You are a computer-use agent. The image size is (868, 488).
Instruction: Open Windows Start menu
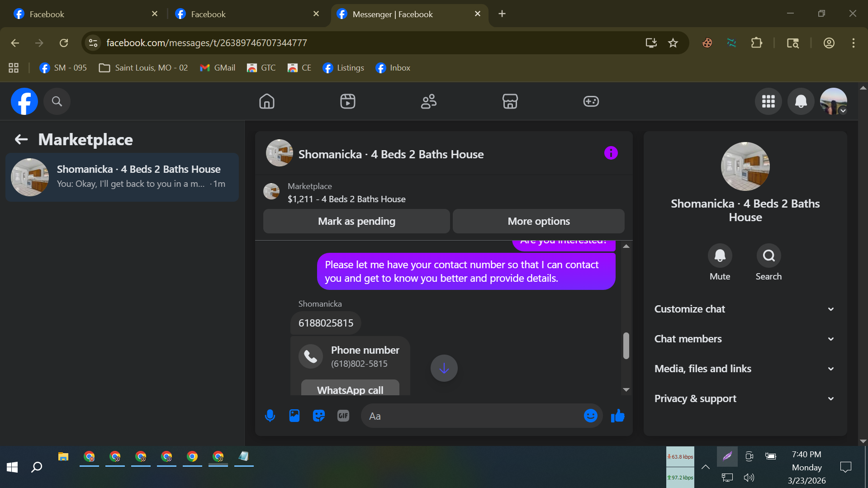12,467
